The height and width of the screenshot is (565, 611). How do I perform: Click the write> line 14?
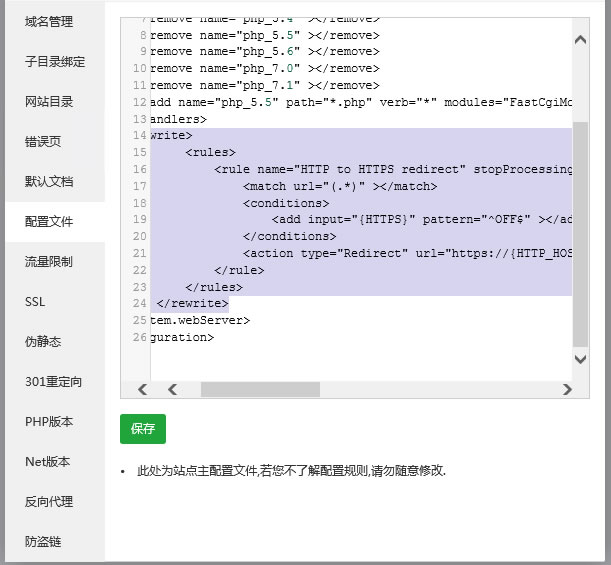[x=171, y=136]
